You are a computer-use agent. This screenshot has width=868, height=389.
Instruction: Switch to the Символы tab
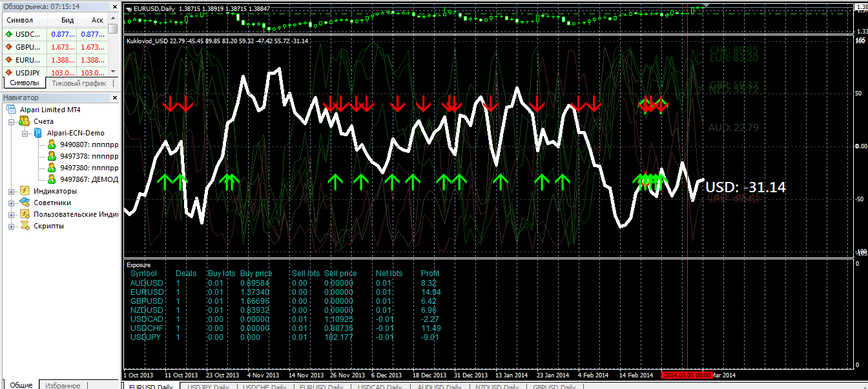25,83
